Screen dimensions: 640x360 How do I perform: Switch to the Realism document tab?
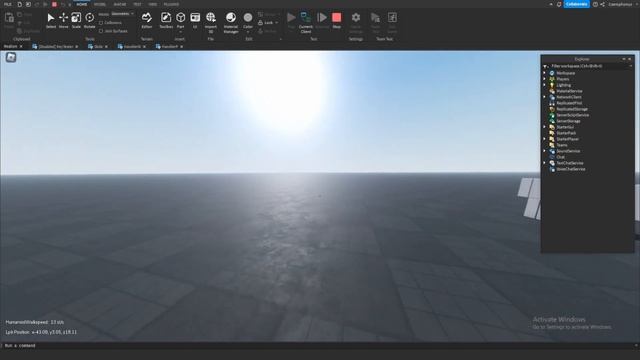[10, 47]
